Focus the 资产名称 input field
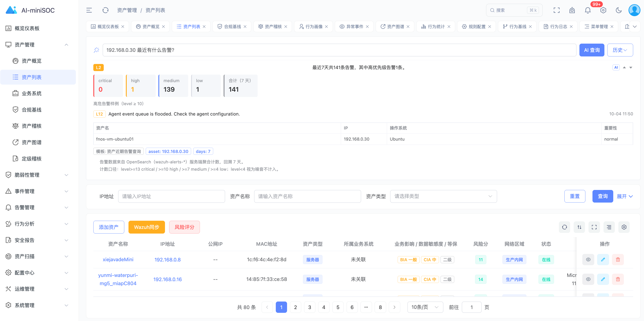 coord(307,196)
